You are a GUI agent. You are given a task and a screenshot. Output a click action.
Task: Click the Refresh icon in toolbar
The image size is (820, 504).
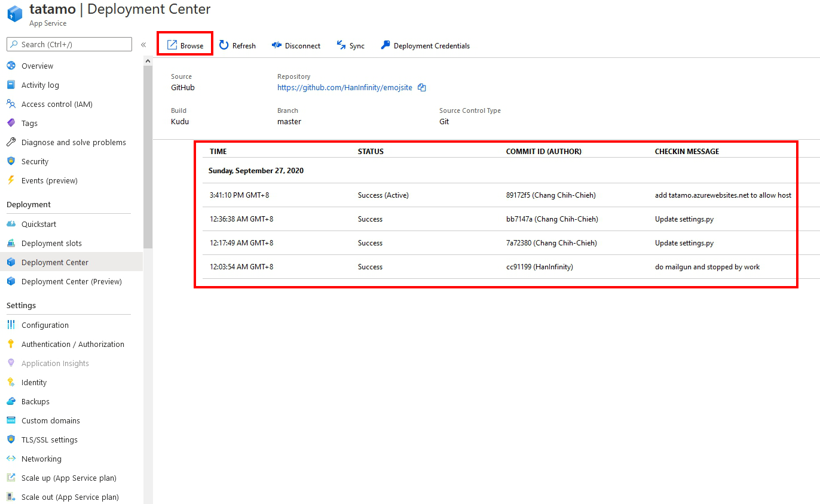click(224, 45)
